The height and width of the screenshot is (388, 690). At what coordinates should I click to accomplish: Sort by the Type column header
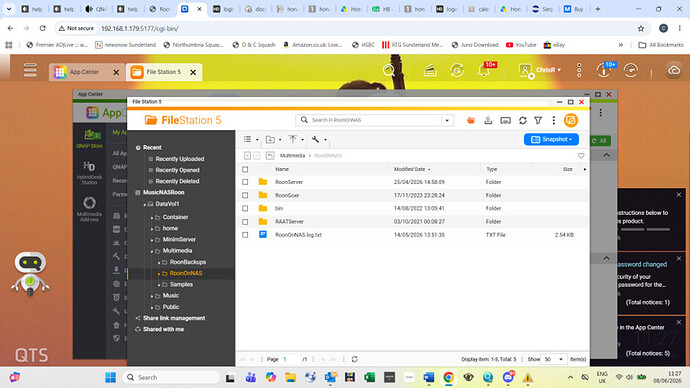click(492, 169)
